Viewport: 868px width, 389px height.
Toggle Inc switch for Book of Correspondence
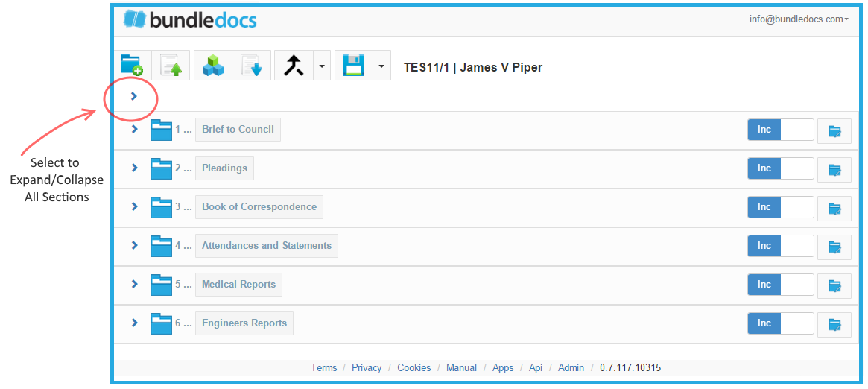click(x=781, y=207)
